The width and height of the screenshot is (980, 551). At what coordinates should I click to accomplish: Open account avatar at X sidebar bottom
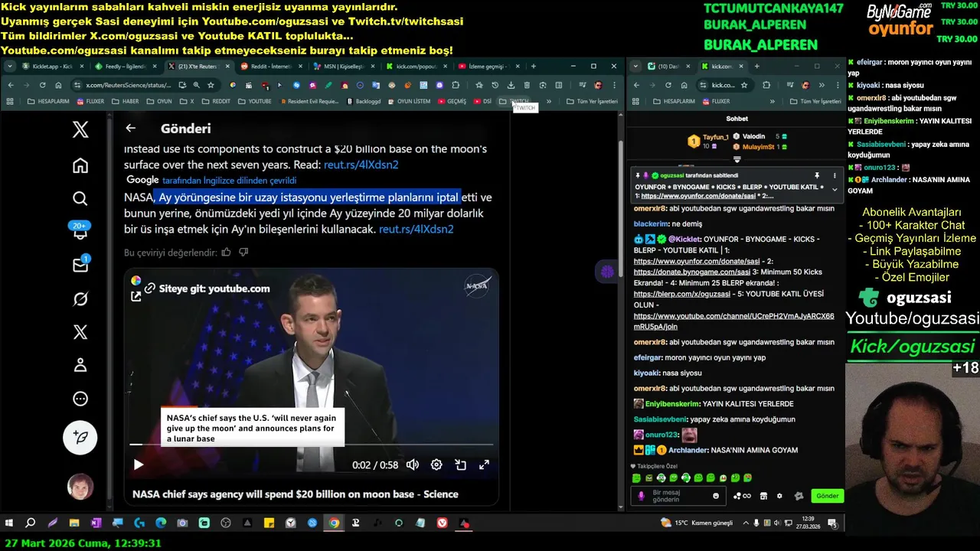click(x=80, y=487)
